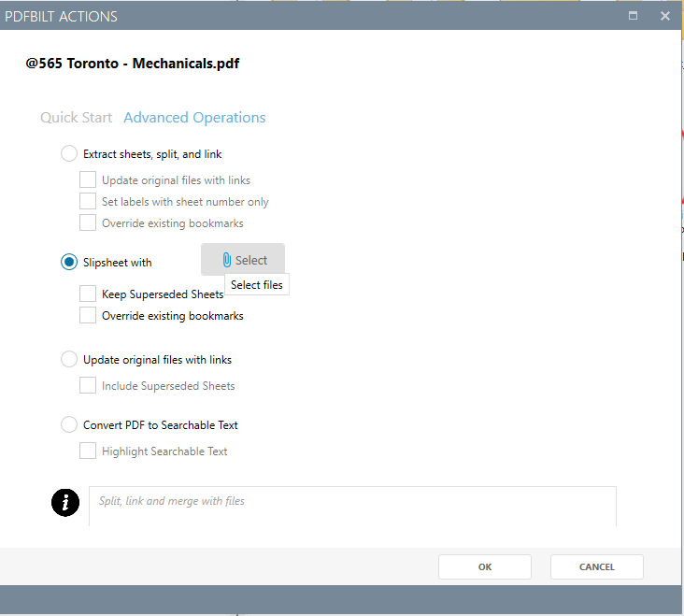The image size is (684, 616).
Task: Toggle Highlight Searchable Text checkbox
Action: (x=88, y=451)
